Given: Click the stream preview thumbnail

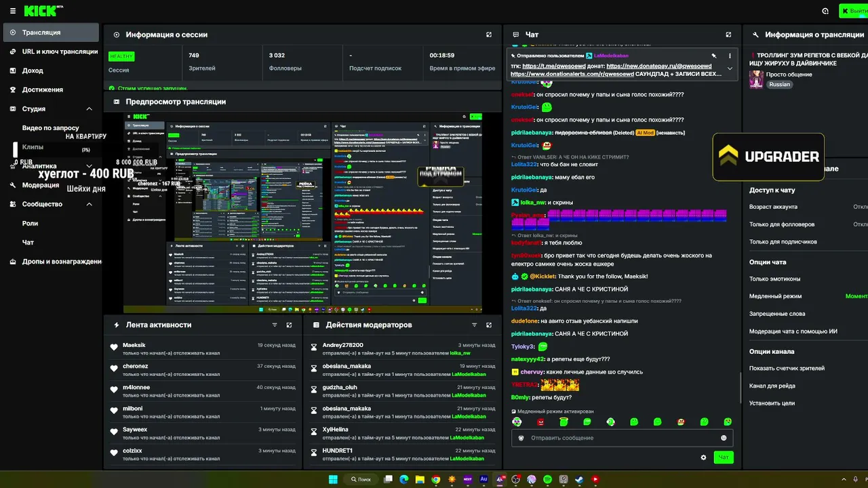Looking at the screenshot, I should pyautogui.click(x=303, y=213).
